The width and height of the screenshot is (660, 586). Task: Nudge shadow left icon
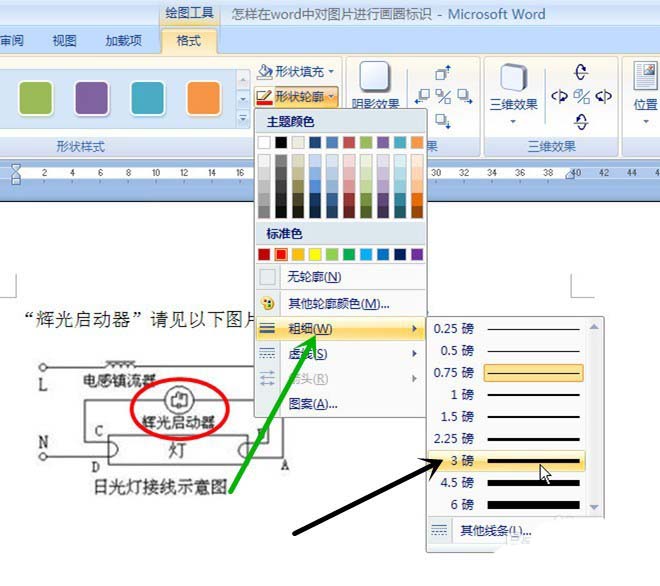[x=422, y=97]
